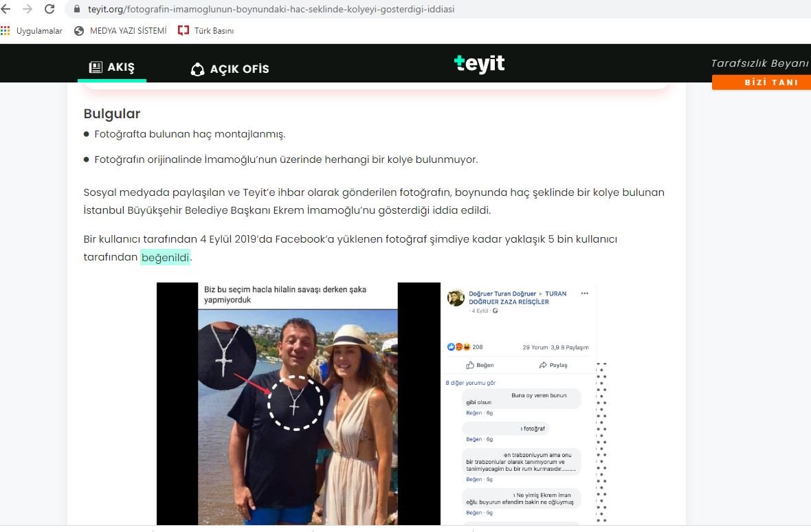
Task: Open the Tarafsızlık Beyanı link
Action: [759, 63]
